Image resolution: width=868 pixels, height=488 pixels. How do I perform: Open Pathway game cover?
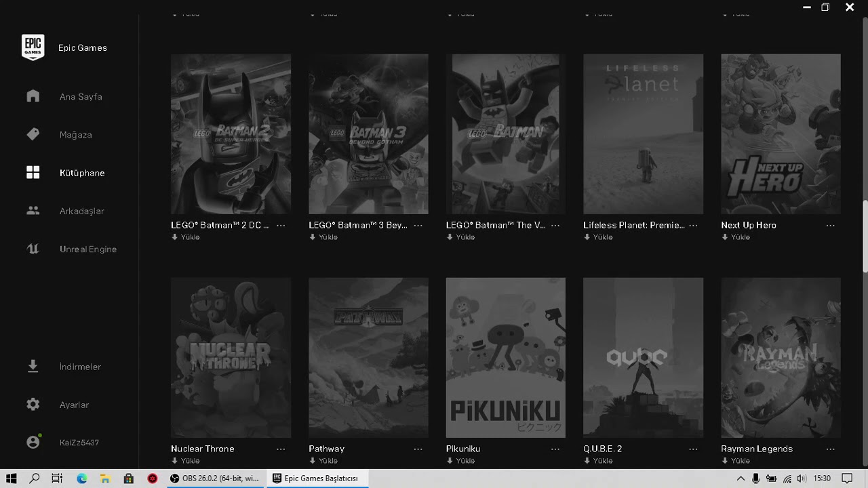(x=368, y=358)
